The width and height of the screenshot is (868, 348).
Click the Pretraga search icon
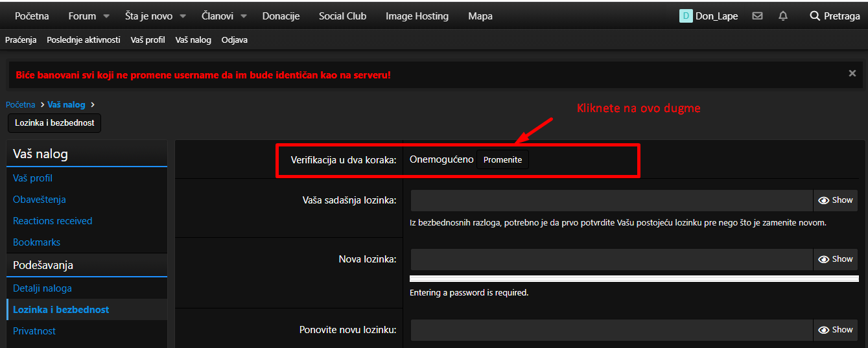(815, 16)
